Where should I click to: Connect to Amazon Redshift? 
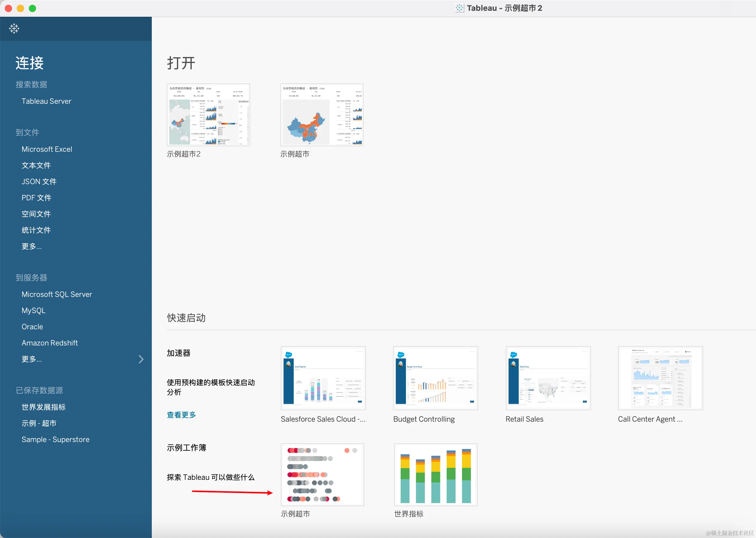point(50,343)
